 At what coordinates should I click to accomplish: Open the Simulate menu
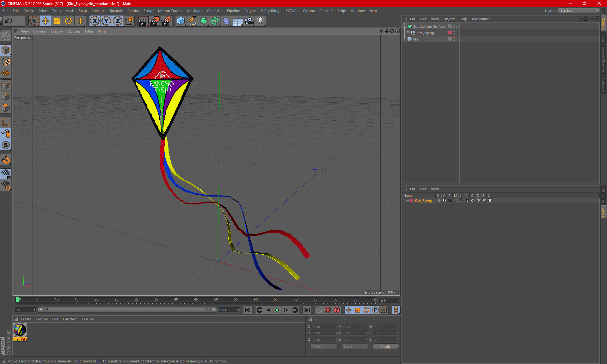(x=116, y=11)
